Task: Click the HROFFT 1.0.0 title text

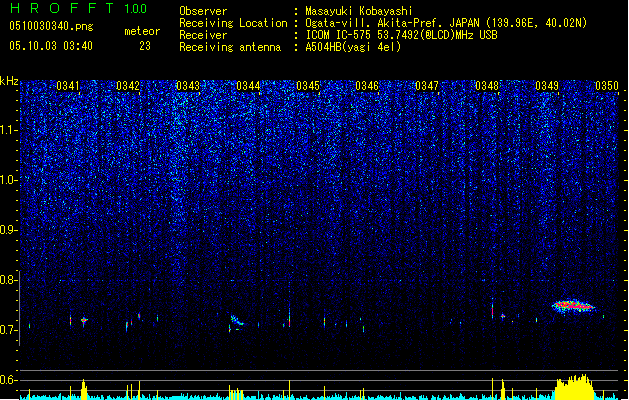Action: click(x=78, y=8)
